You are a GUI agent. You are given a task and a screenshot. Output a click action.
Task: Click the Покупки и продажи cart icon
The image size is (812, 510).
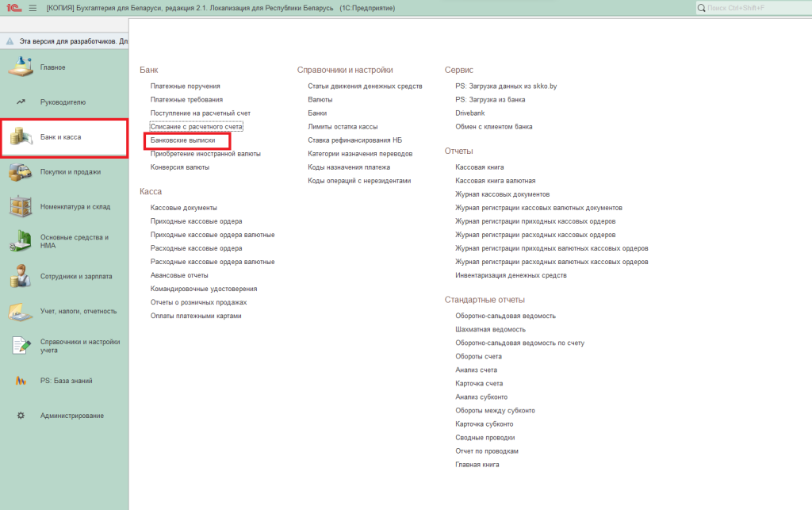click(x=21, y=171)
